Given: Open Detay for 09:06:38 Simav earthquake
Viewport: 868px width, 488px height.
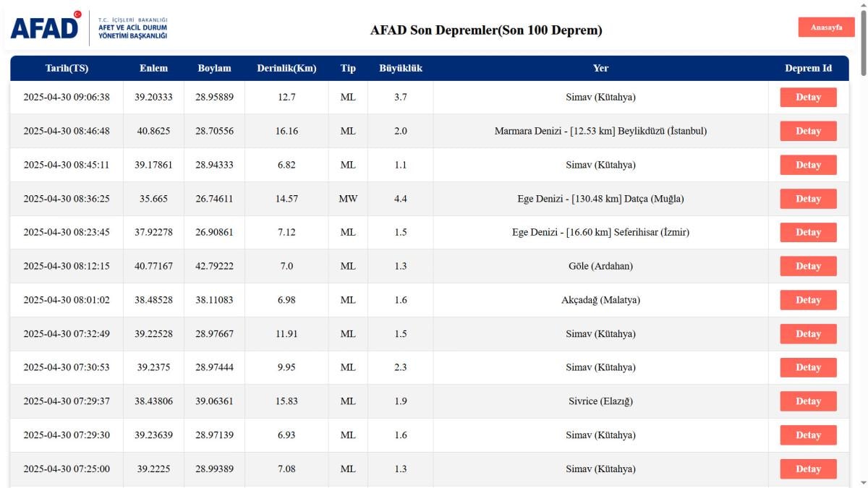Looking at the screenshot, I should pos(808,98).
